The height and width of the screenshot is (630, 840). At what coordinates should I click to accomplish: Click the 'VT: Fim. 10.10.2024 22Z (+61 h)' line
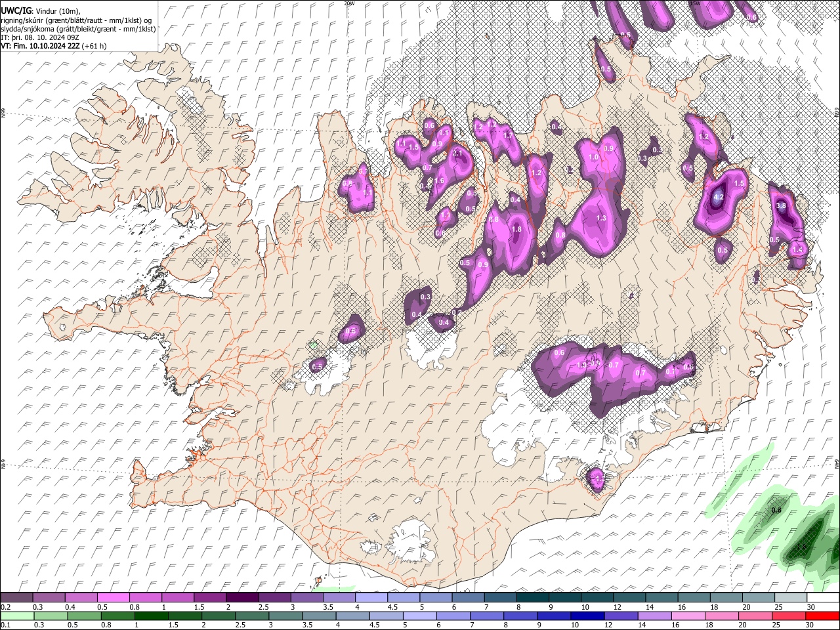coord(54,46)
